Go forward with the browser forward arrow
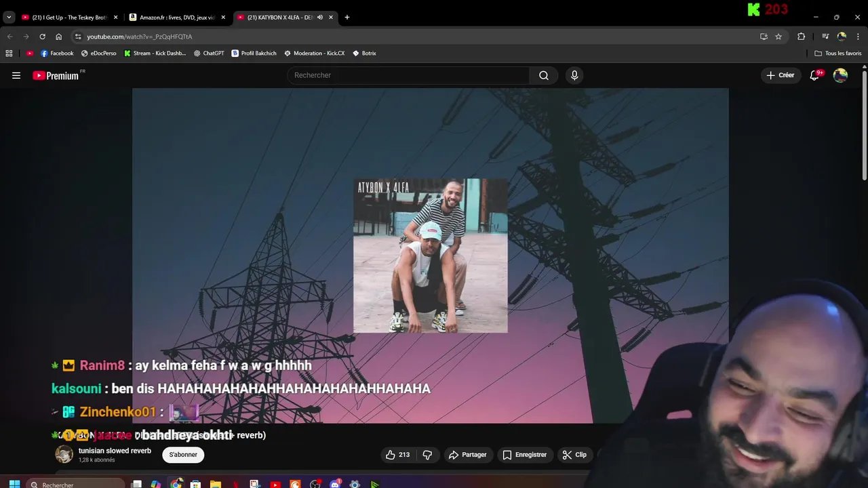The height and width of the screenshot is (488, 868). (x=26, y=37)
